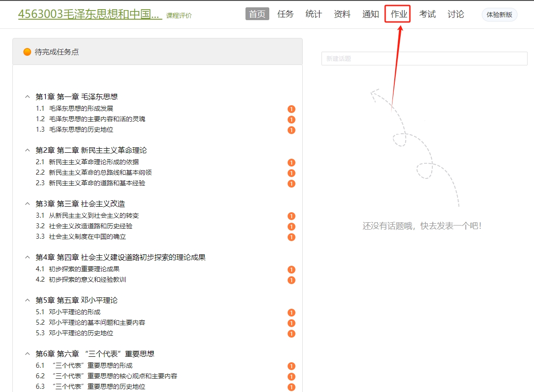Collapse the 第5章 邓小平理论 chapter
This screenshot has height=392, width=534.
(27, 301)
